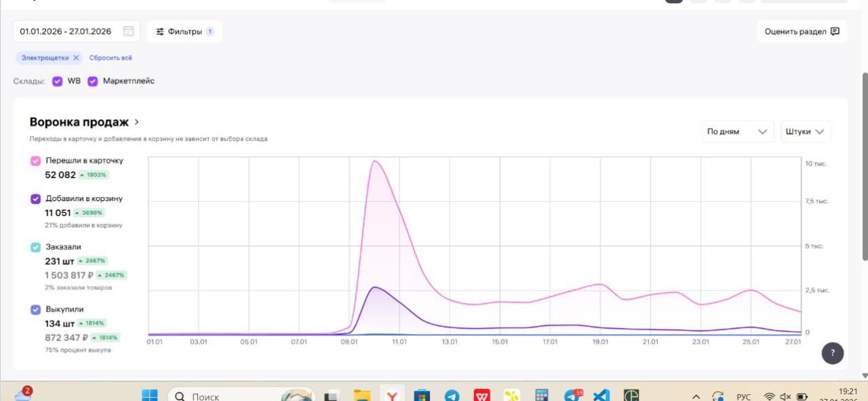This screenshot has height=401, width=868.
Task: Click the 872 347 ₽ buyout amount
Action: [x=66, y=337]
